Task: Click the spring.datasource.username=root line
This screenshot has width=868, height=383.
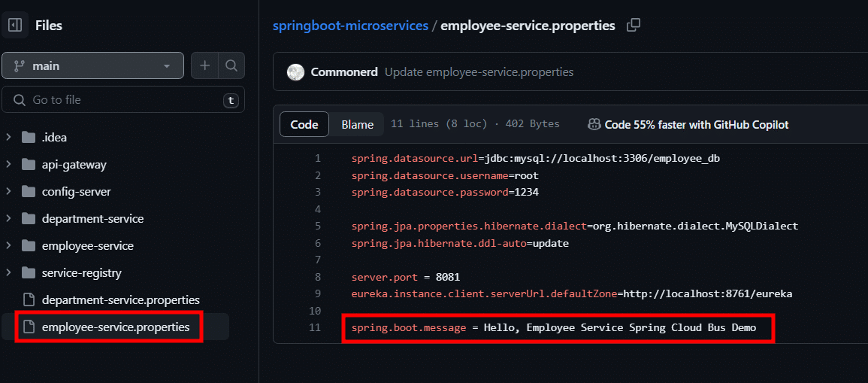Action: (444, 176)
